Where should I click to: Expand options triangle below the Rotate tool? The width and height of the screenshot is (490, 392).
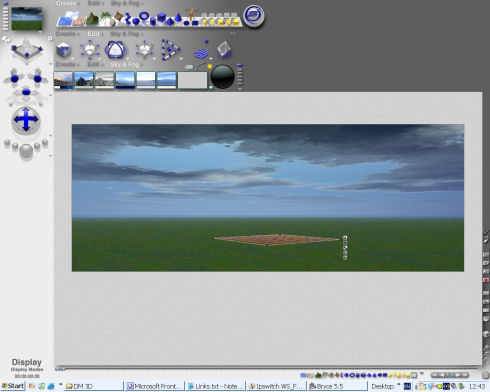(x=127, y=59)
